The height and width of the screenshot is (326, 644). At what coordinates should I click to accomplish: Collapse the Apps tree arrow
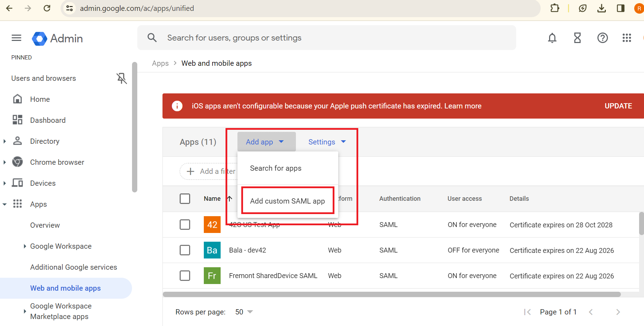point(5,204)
